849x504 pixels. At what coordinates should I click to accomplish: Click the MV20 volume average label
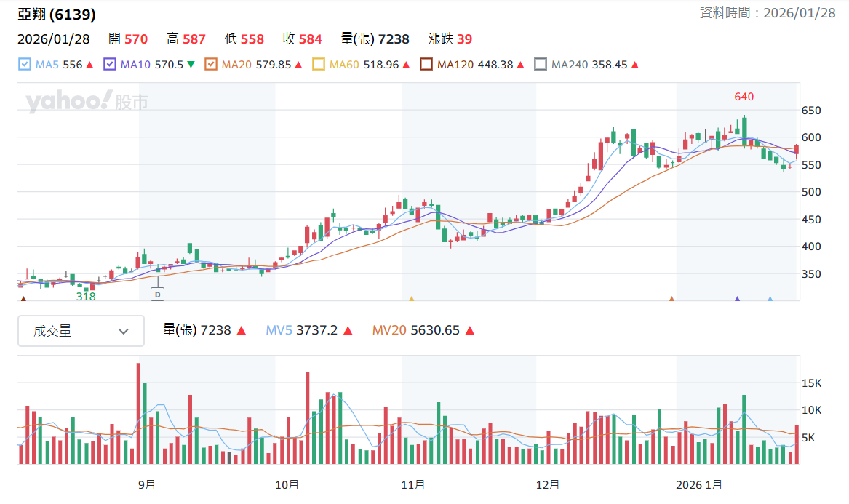pos(388,330)
